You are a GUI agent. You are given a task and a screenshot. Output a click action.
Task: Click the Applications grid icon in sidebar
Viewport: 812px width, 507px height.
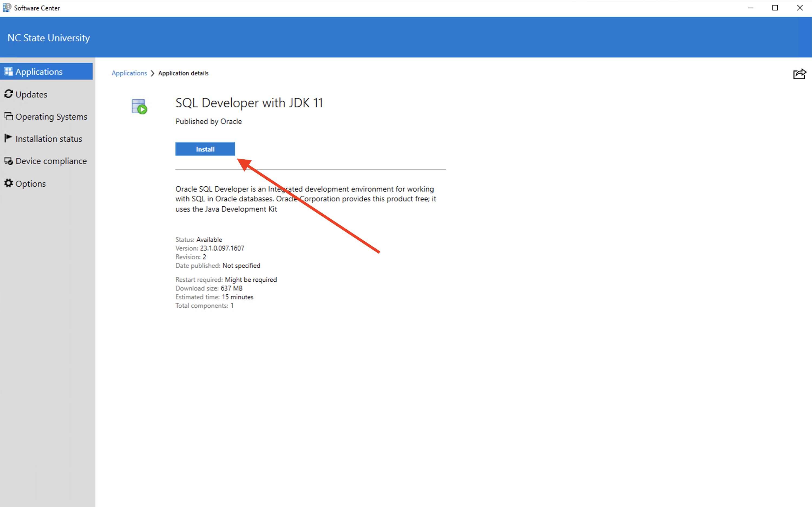pos(8,71)
